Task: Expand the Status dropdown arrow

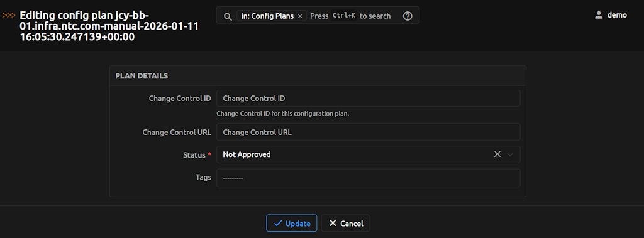Action: coord(511,154)
